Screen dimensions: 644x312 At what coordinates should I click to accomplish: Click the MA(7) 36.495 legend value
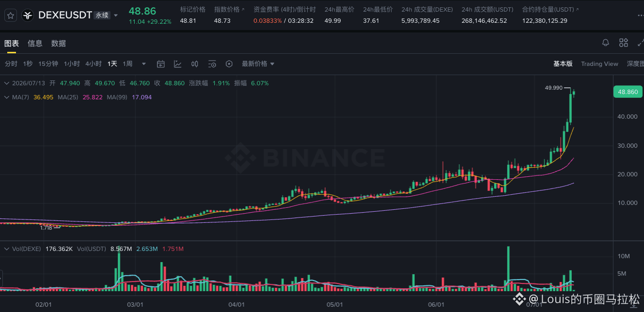tap(42, 97)
